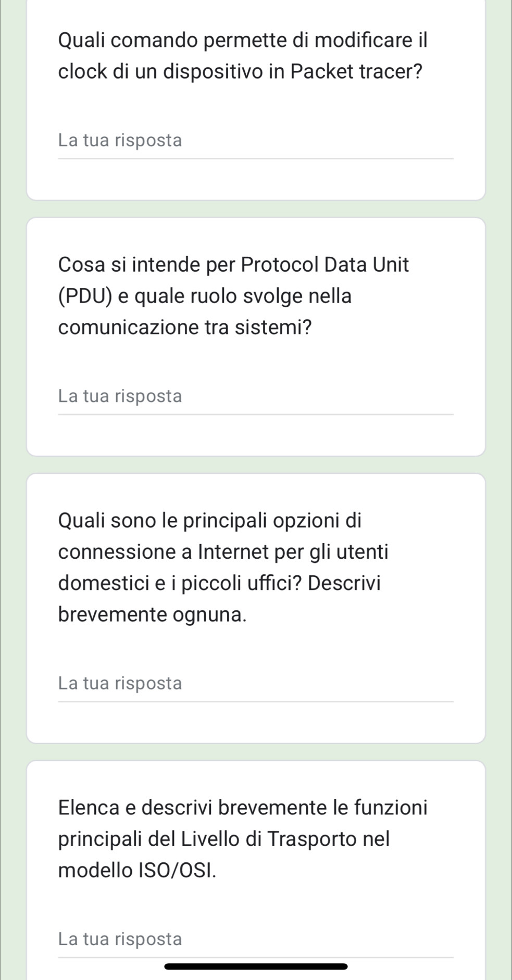This screenshot has height=980, width=512.
Task: Tap the 'Quali sono le principali opzioni' question text
Action: tap(210, 520)
